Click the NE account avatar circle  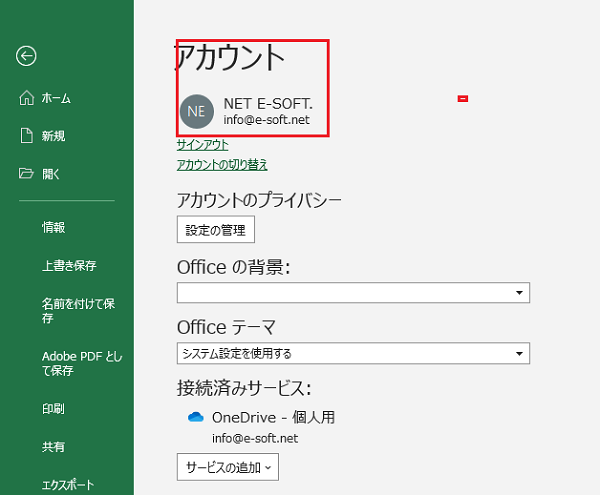click(x=197, y=111)
